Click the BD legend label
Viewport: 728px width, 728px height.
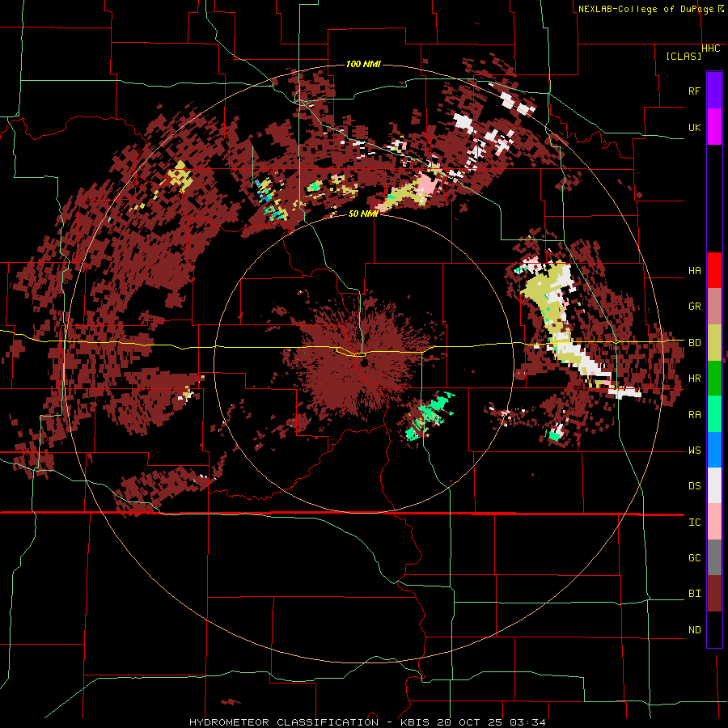tap(694, 343)
